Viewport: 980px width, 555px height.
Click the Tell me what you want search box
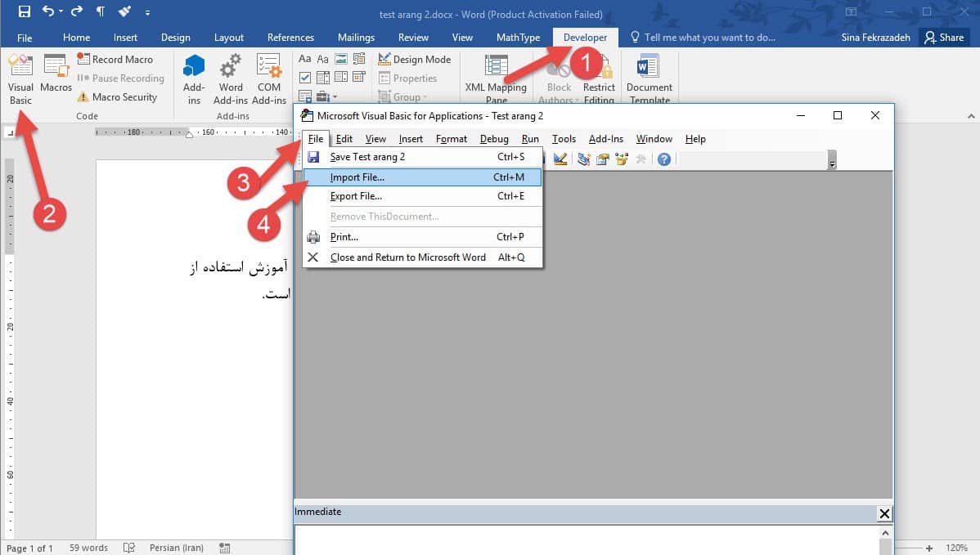click(x=708, y=38)
